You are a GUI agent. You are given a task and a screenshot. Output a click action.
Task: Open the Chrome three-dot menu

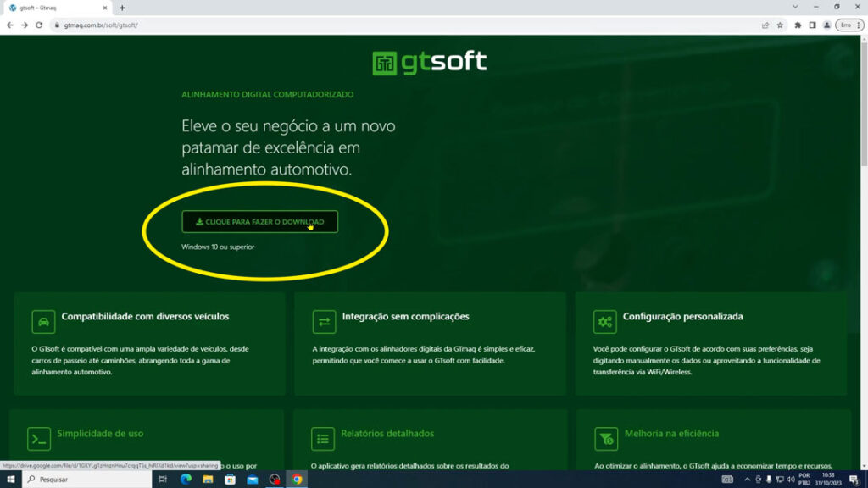click(x=859, y=25)
